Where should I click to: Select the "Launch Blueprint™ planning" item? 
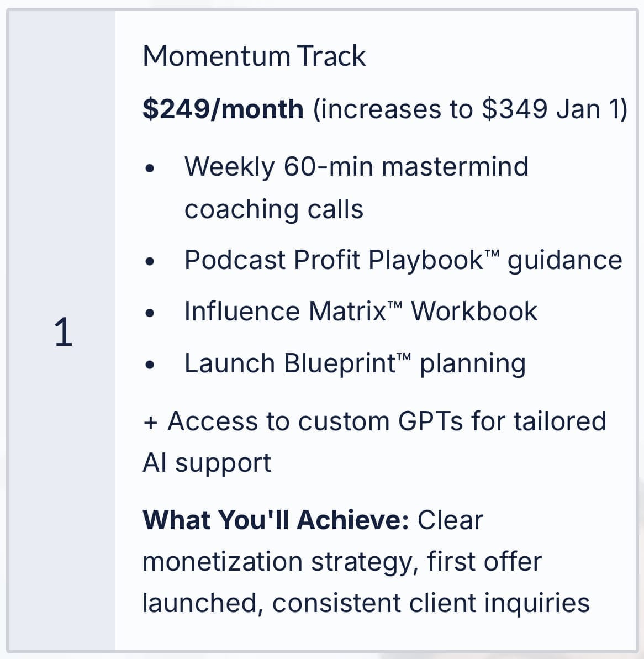[x=355, y=363]
